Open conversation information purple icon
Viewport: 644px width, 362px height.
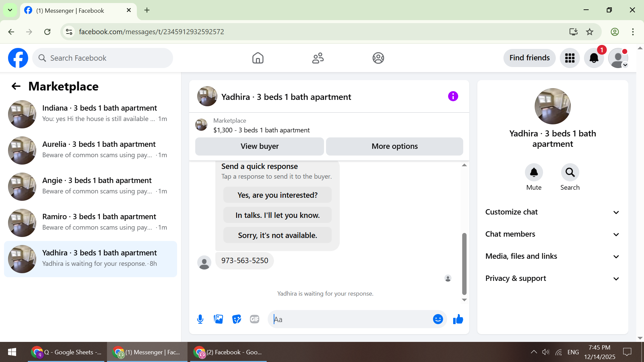(453, 97)
